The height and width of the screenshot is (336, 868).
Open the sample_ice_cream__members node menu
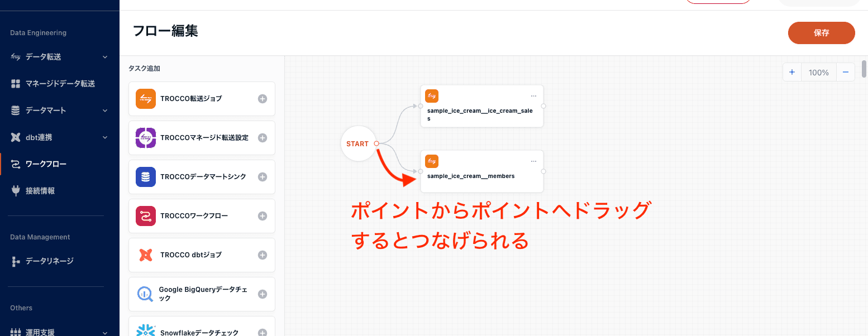pos(533,161)
